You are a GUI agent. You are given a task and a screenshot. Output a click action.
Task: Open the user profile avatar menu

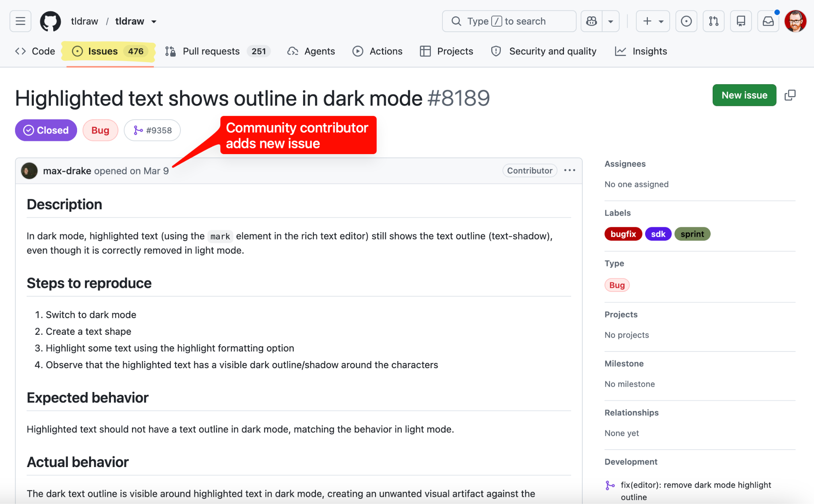795,21
